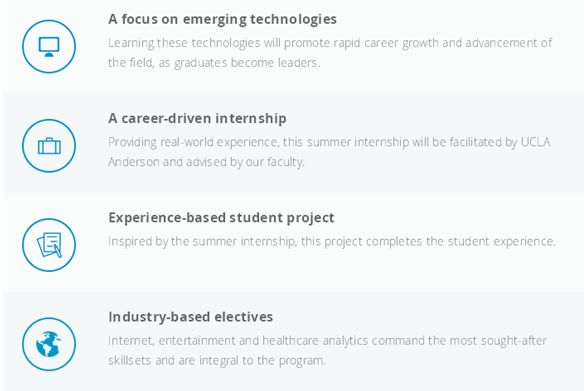Click the text mentioning UCLA Anderson
This screenshot has height=391, width=584.
pos(329,152)
